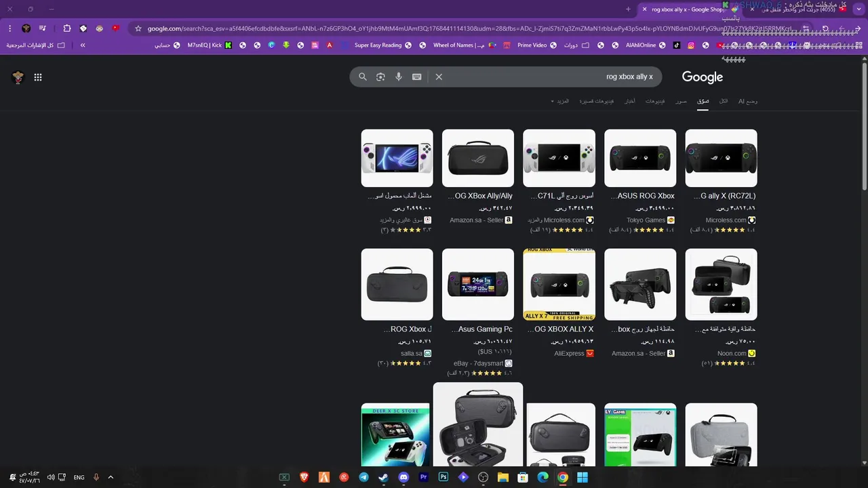This screenshot has width=868, height=488.
Task: Show hidden system tray icons chevron
Action: (x=111, y=477)
